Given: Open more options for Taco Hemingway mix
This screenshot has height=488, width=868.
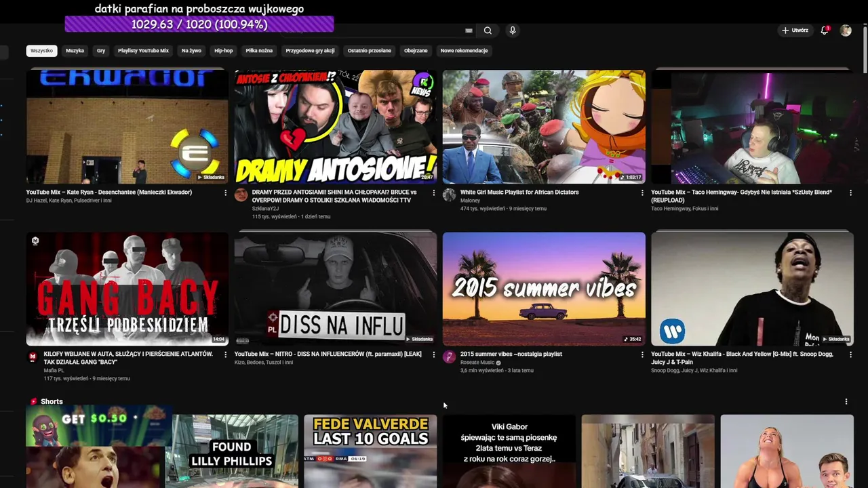Looking at the screenshot, I should point(850,193).
